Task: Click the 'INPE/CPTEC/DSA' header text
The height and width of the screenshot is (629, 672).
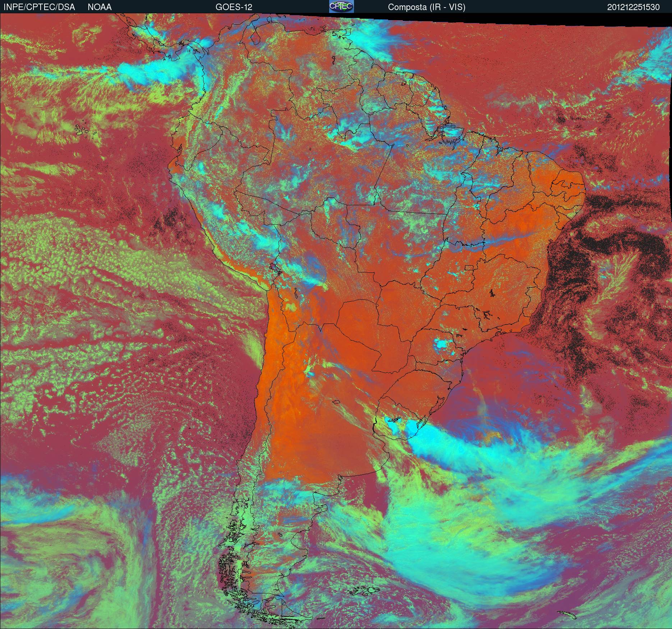Action: pyautogui.click(x=39, y=7)
